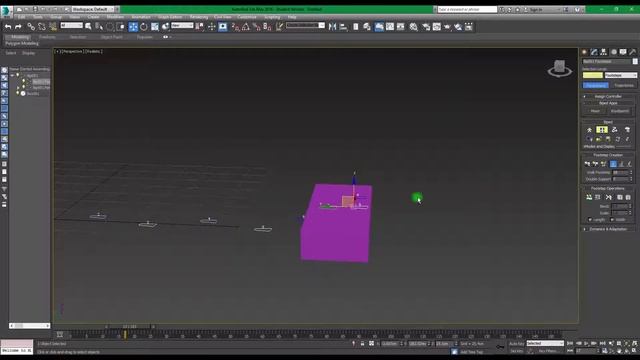Open the Selected key filter dropdown
The image size is (640, 360).
(545, 343)
